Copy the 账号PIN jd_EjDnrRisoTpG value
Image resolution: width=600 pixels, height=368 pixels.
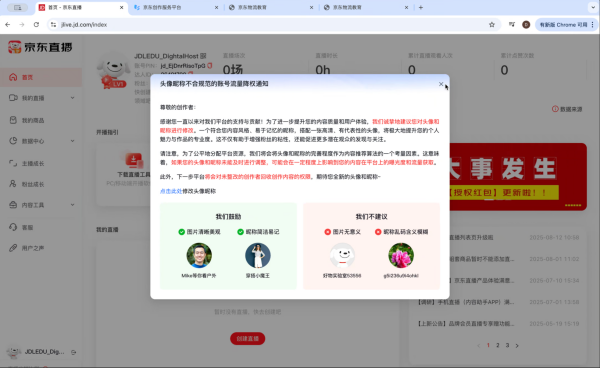click(210, 66)
